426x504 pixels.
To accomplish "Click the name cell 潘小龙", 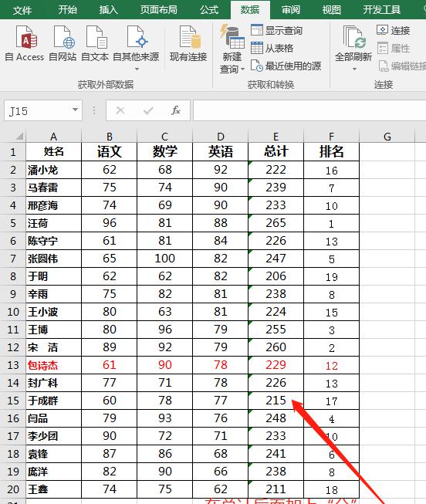I will tap(54, 170).
